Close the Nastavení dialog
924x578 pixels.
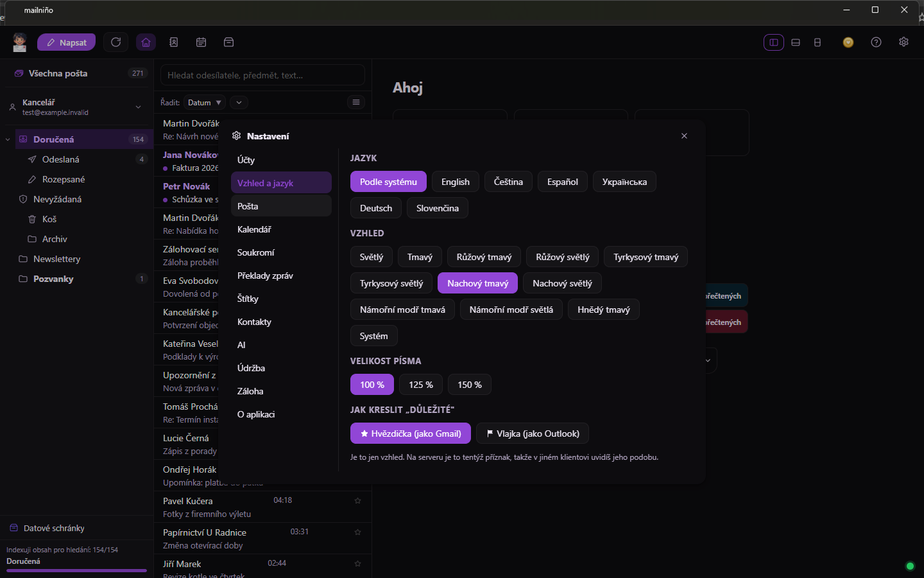(684, 136)
